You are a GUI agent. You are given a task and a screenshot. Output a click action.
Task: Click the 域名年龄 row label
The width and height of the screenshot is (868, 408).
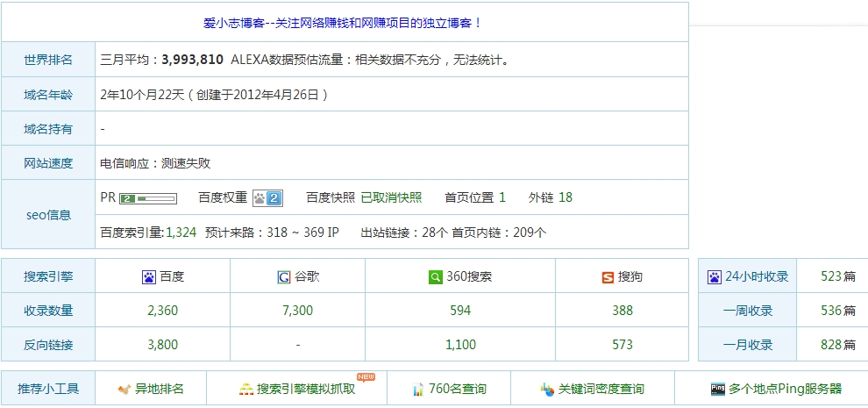48,95
